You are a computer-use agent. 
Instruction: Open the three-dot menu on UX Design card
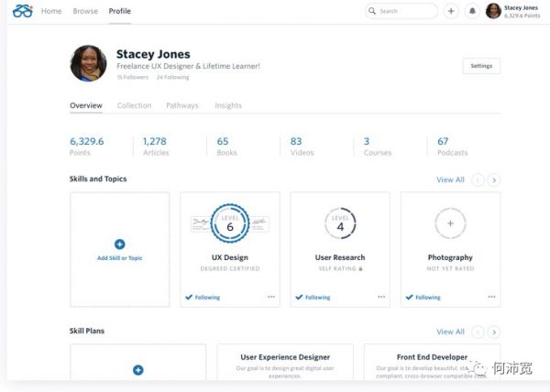tap(271, 297)
